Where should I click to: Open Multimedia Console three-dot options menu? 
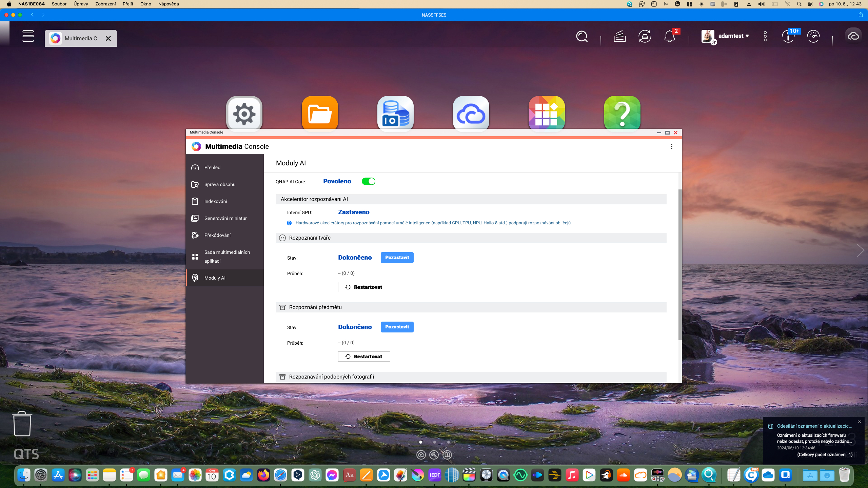[x=671, y=146]
